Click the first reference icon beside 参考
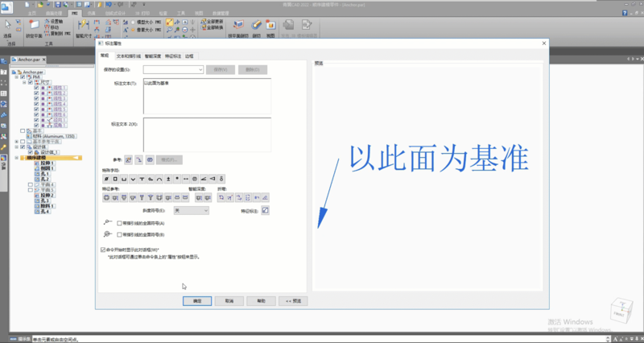This screenshot has height=343, width=644. (129, 160)
